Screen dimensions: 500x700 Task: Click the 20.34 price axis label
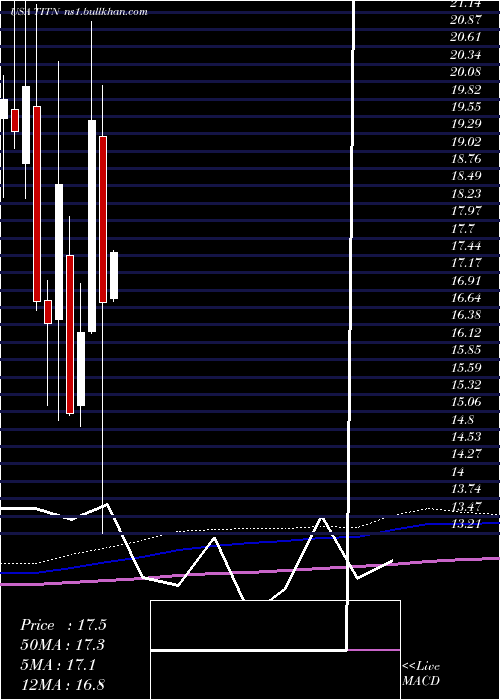click(x=466, y=55)
